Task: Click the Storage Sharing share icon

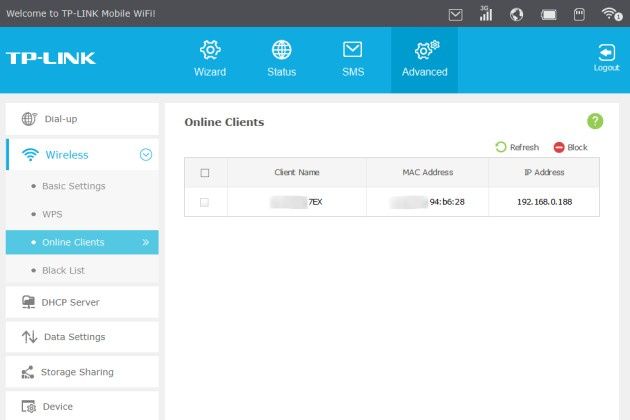Action: point(27,372)
